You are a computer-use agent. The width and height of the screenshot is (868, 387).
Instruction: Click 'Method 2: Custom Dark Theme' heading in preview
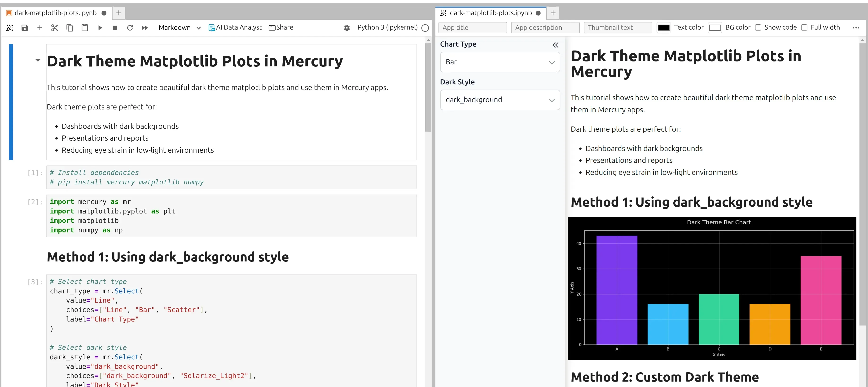[x=665, y=377]
